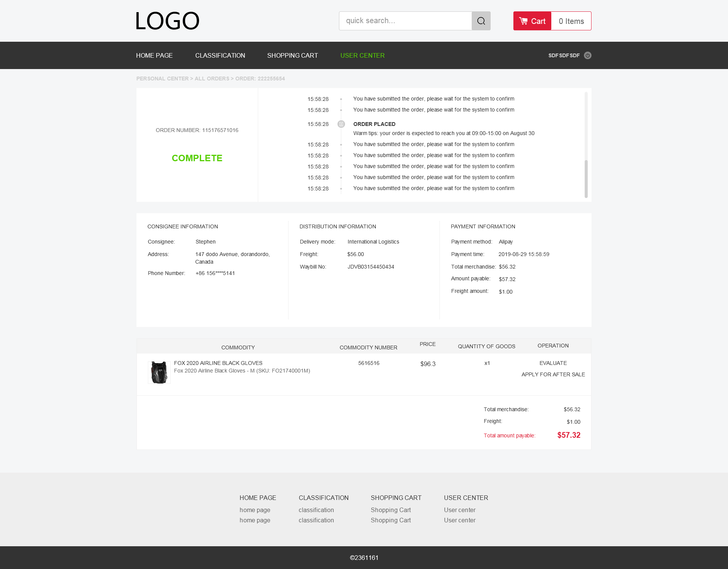728x569 pixels.
Task: Click the Personal Center breadcrumb
Action: (x=162, y=79)
